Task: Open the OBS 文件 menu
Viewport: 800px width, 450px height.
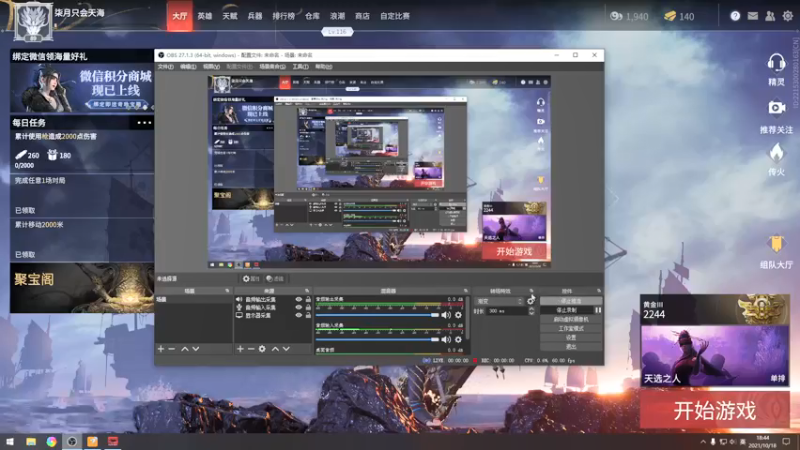Action: click(x=165, y=67)
